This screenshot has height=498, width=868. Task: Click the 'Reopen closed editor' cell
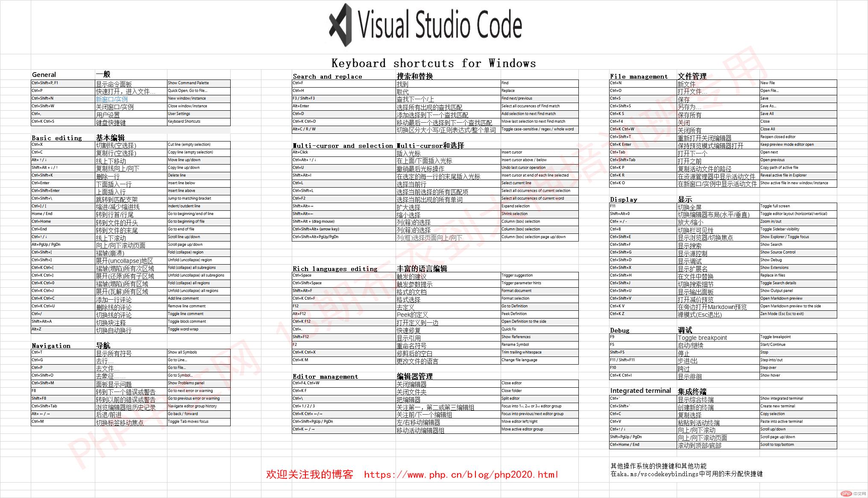(x=798, y=137)
